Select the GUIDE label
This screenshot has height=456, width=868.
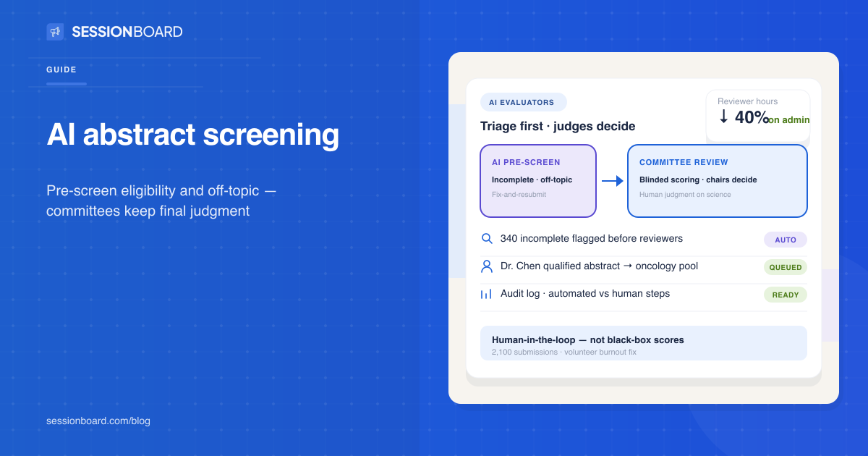coord(61,70)
